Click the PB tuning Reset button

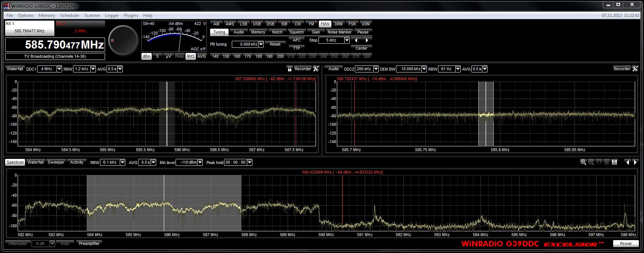tap(275, 44)
